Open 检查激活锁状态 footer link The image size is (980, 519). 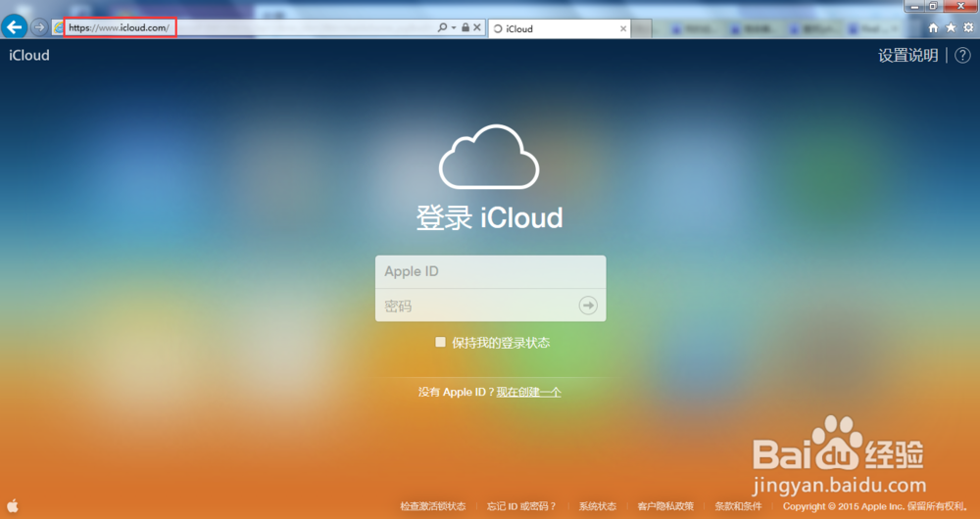coord(433,506)
